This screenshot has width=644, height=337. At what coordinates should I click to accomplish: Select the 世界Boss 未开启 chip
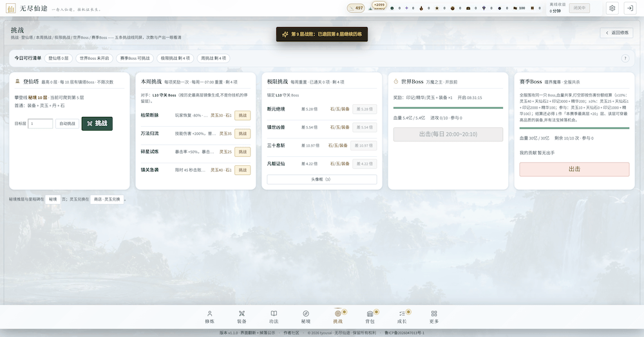point(94,59)
